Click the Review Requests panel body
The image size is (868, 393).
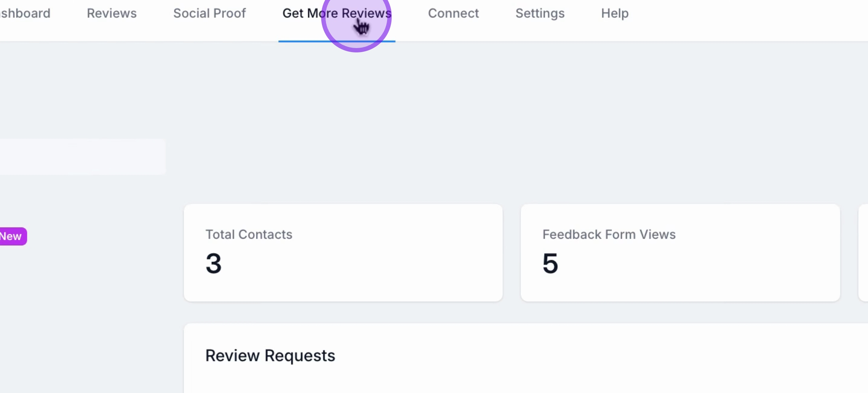(526, 378)
